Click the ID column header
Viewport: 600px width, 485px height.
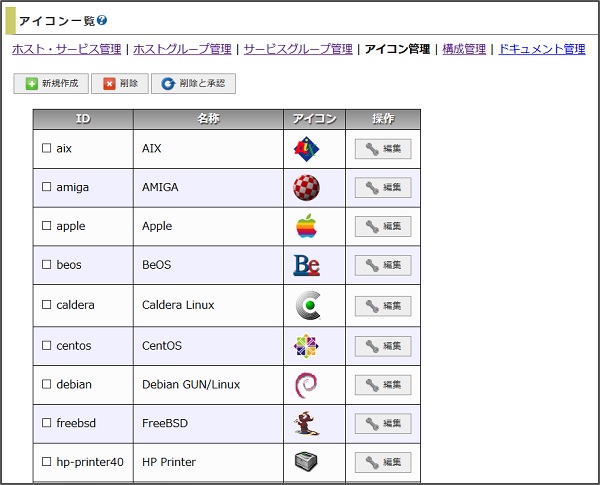point(83,119)
